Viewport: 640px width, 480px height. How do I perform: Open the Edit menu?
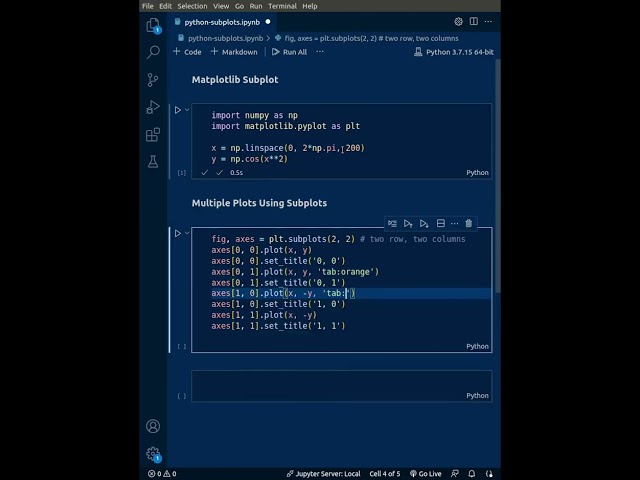(165, 6)
